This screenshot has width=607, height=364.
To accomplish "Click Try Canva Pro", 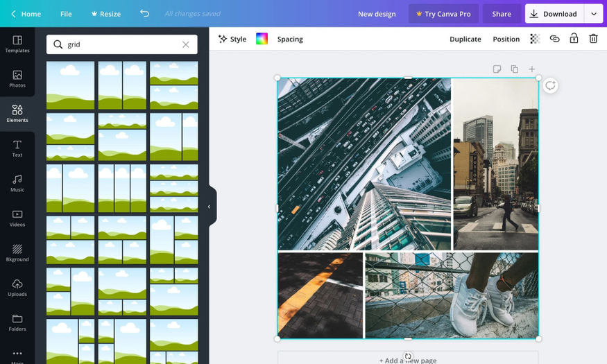I will point(443,14).
